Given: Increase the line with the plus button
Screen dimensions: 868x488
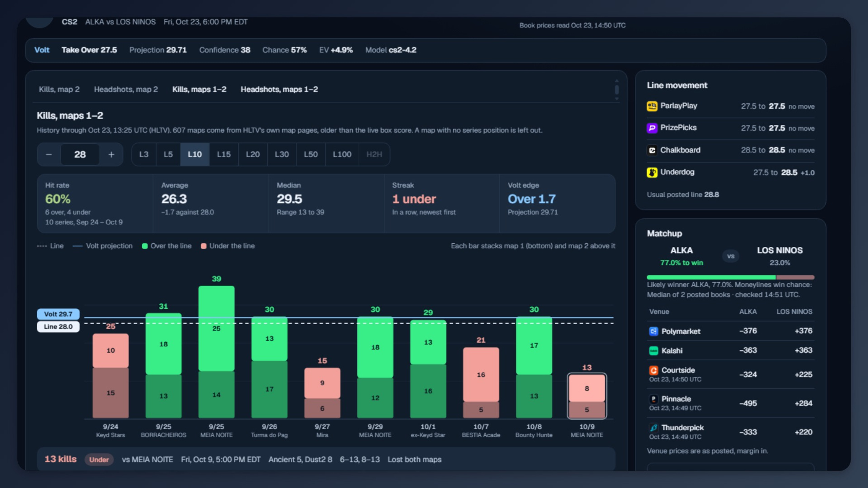Looking at the screenshot, I should coord(111,155).
